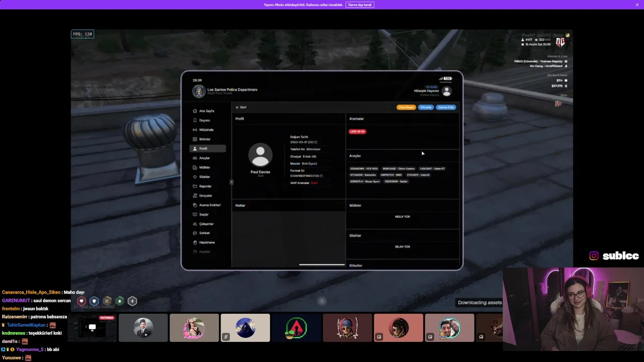
Task: Select the Müdahale dispatch icon
Action: (195, 130)
